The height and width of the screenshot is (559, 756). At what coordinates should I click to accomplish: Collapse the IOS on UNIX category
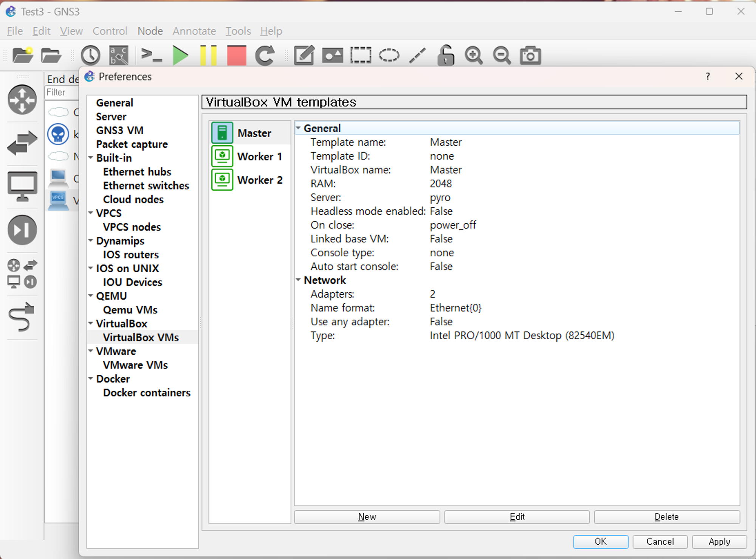click(91, 268)
